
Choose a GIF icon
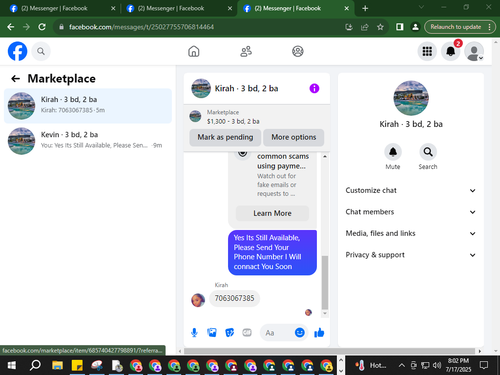pyautogui.click(x=247, y=332)
